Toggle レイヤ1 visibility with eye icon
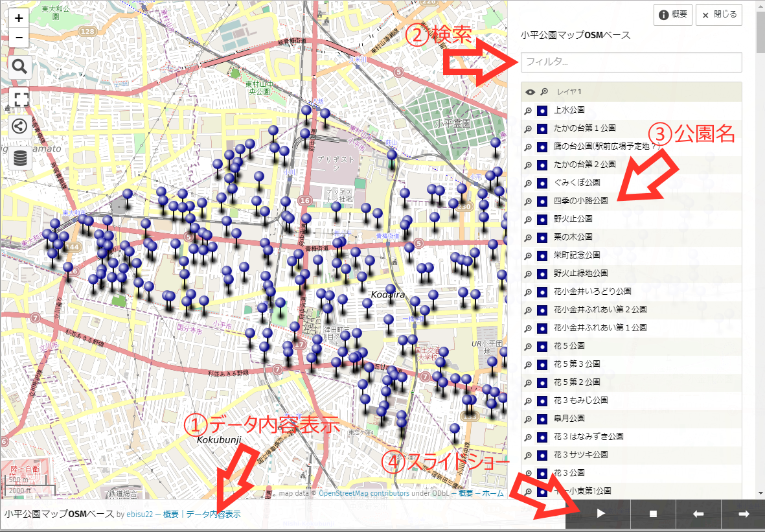The width and height of the screenshot is (765, 532). 530,91
